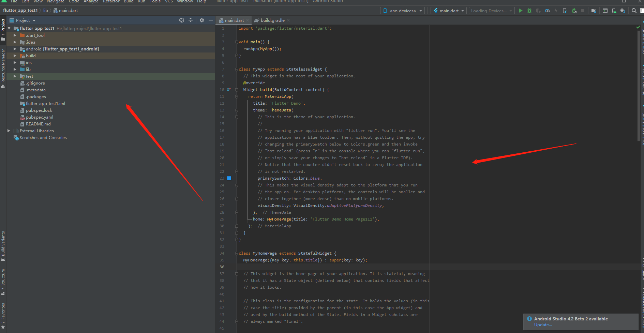This screenshot has width=644, height=333.
Task: Open Project panel gear settings
Action: (202, 20)
